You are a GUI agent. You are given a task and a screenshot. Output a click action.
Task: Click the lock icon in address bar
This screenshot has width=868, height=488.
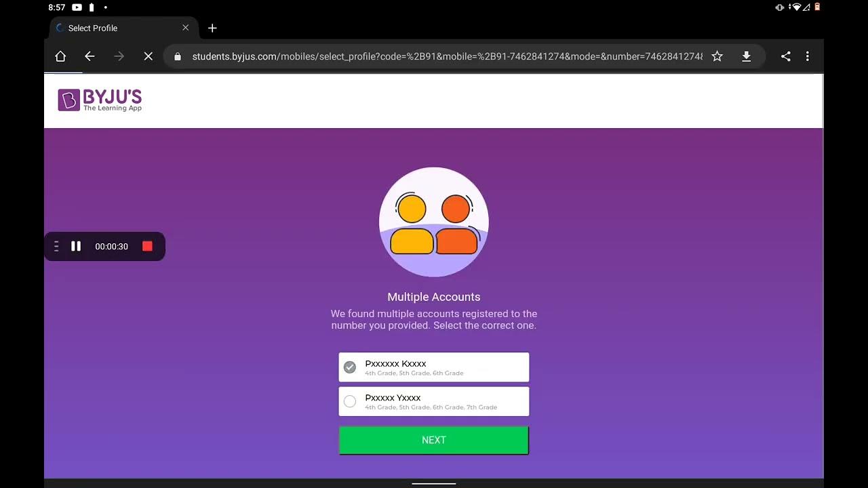click(x=178, y=56)
